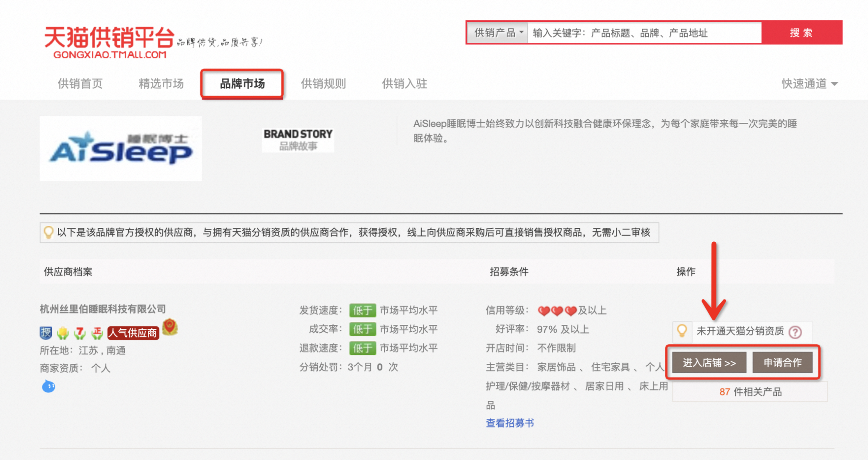Click the credit level hearts icon
Image resolution: width=868 pixels, height=460 pixels.
click(557, 310)
